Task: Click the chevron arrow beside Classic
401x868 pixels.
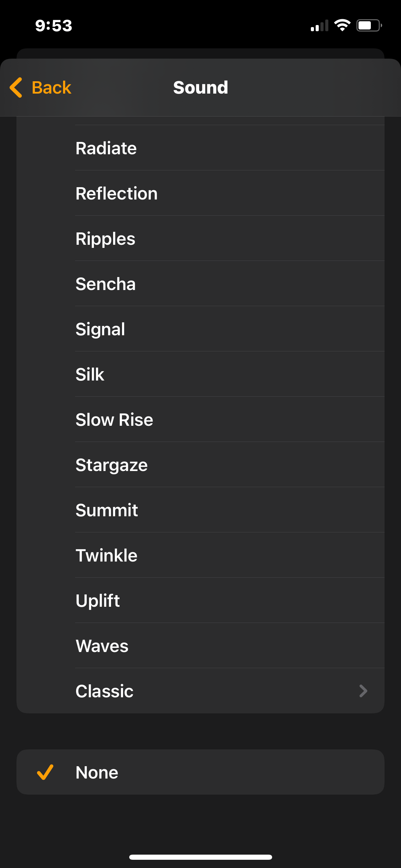Action: click(363, 691)
